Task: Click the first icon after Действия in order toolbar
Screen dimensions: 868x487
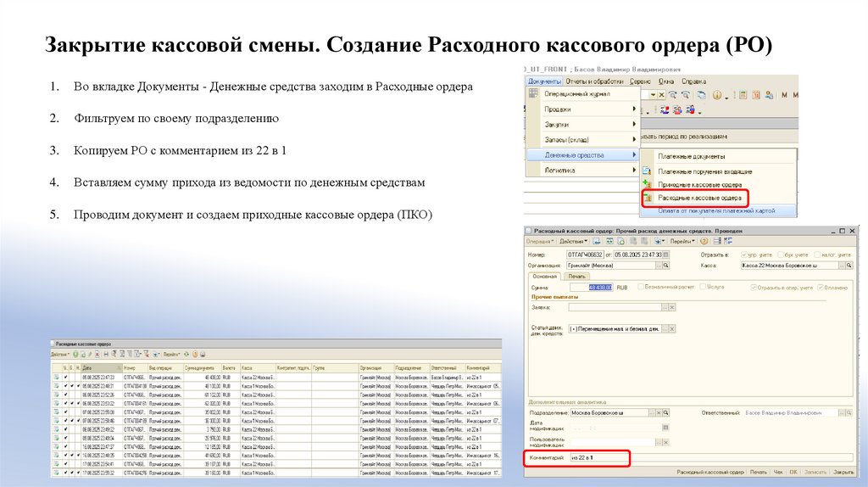Action: [596, 241]
